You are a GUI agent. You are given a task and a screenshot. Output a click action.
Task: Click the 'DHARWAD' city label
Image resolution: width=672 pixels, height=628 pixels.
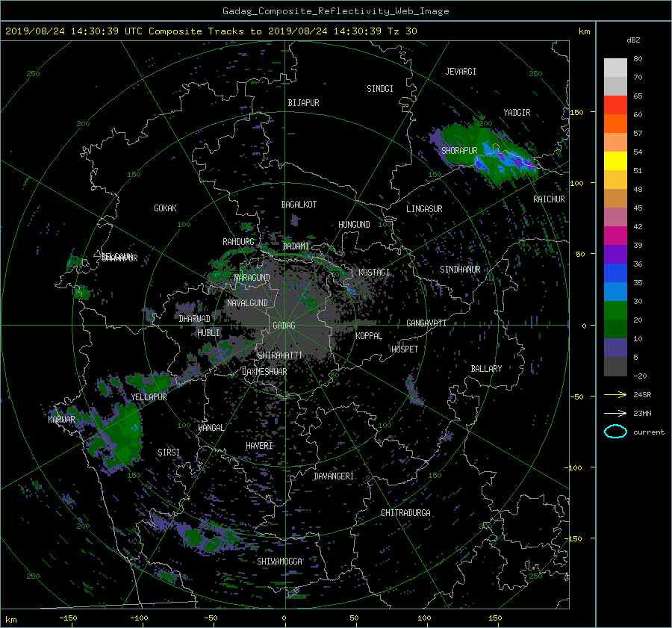[x=195, y=319]
